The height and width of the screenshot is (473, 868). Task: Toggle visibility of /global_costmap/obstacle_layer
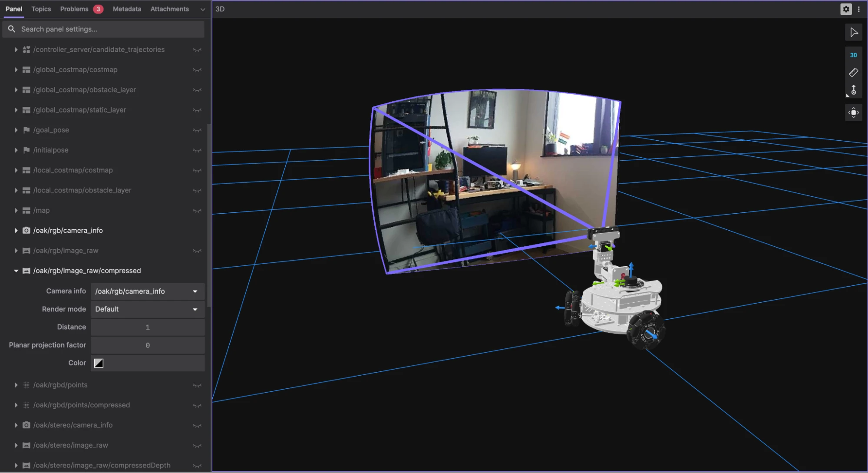197,90
